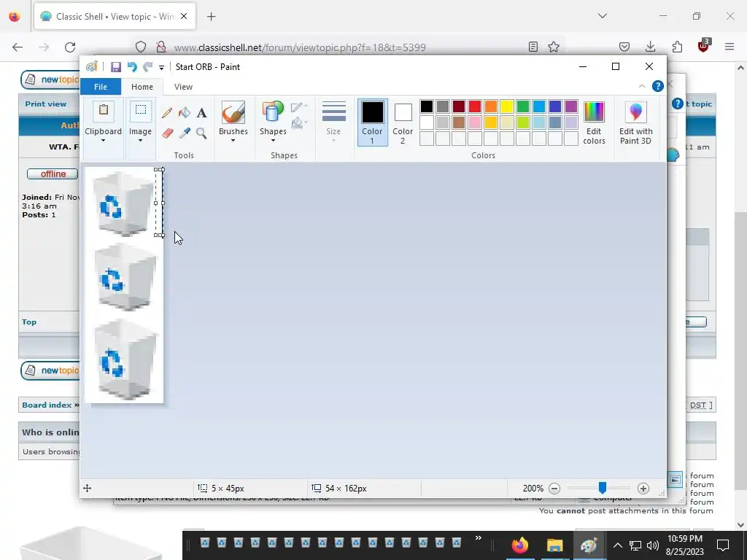747x560 pixels.
Task: Click the Shapes gallery icon
Action: click(273, 112)
